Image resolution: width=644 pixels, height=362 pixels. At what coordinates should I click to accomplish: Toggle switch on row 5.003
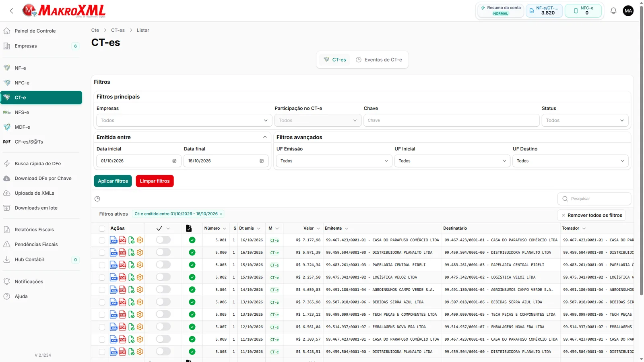click(x=163, y=265)
